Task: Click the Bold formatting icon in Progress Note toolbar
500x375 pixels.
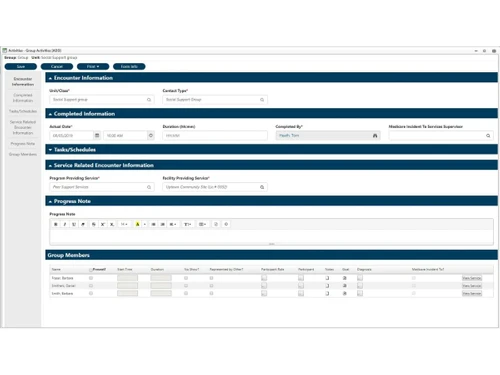Action: click(x=56, y=224)
